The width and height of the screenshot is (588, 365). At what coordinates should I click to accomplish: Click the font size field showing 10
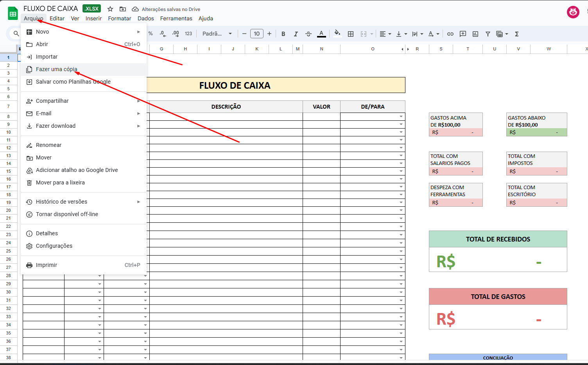257,34
